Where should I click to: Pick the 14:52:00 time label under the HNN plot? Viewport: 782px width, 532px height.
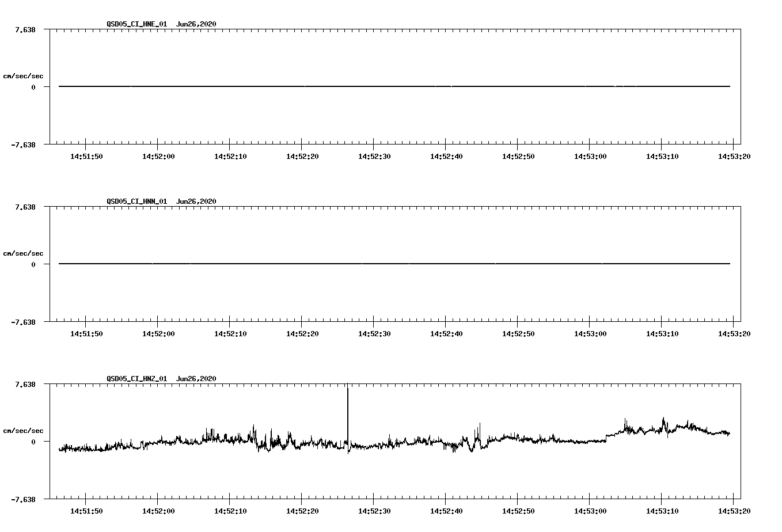pyautogui.click(x=158, y=333)
